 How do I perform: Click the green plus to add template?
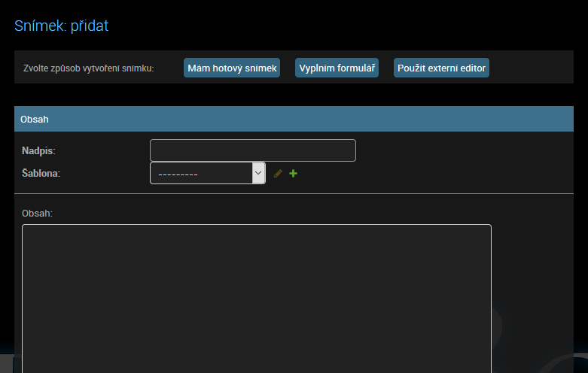pyautogui.click(x=294, y=174)
